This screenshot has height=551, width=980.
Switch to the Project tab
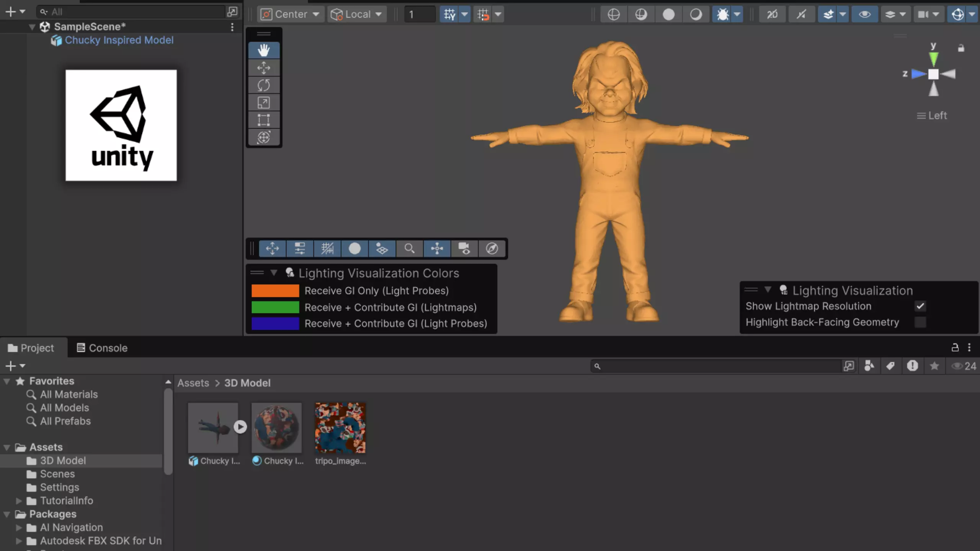[31, 348]
